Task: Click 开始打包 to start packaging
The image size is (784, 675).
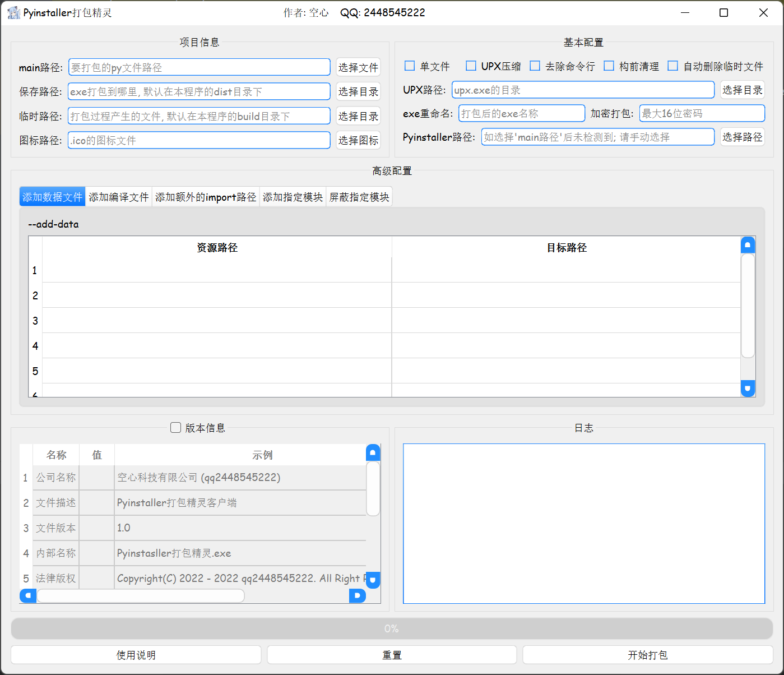Action: pyautogui.click(x=648, y=655)
